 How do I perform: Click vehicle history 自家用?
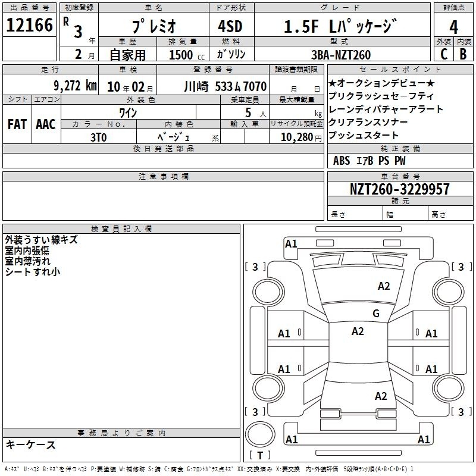tap(127, 55)
